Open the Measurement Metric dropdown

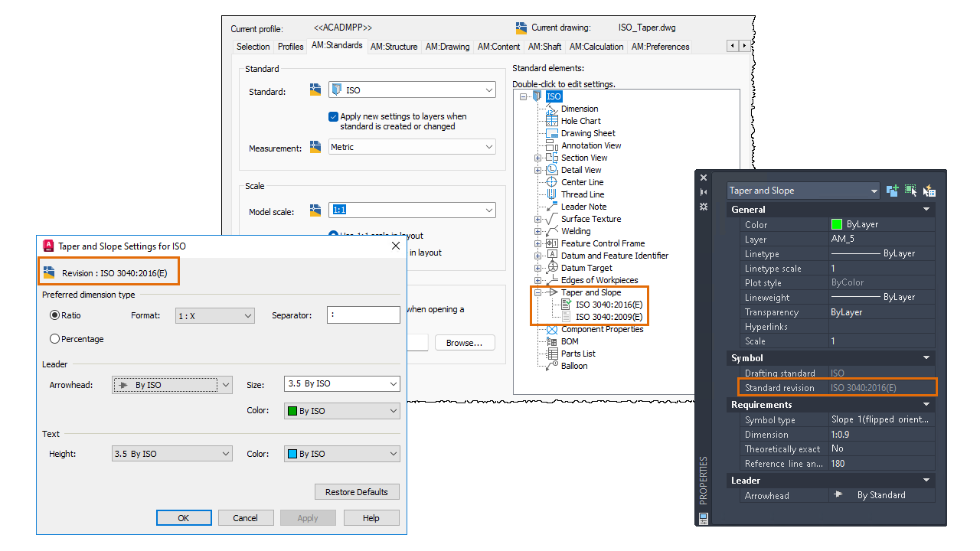pyautogui.click(x=412, y=147)
